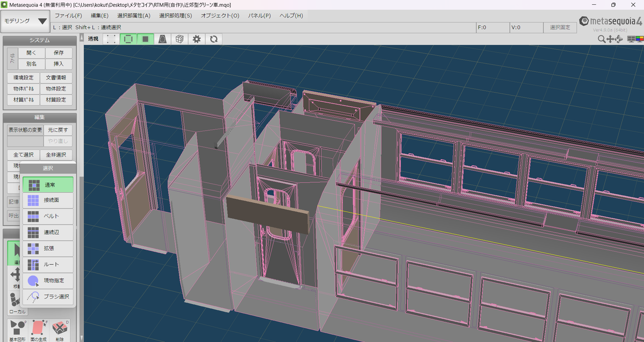The width and height of the screenshot is (644, 342).
Task: Toggle vertex display icon in view toolbar
Action: point(111,39)
